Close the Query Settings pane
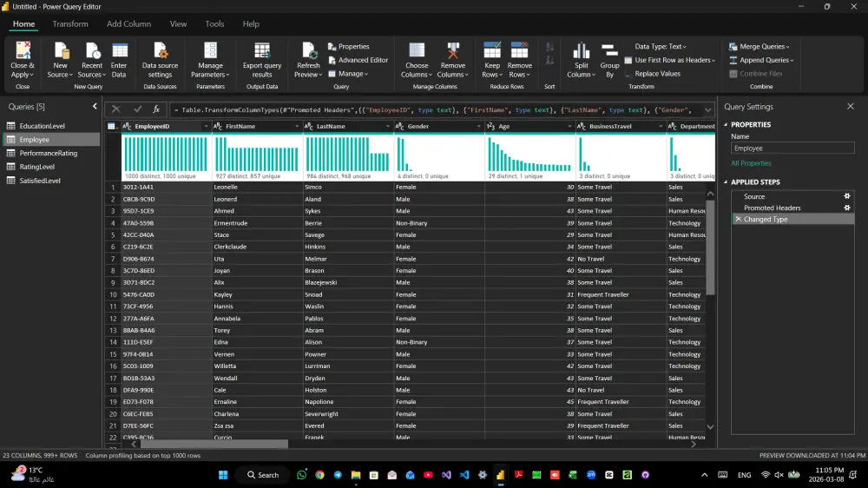 pyautogui.click(x=851, y=106)
